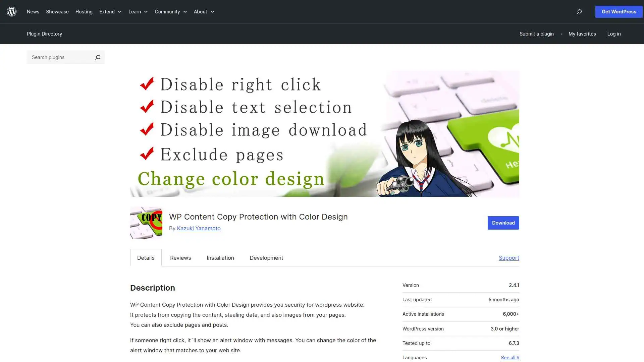Click the magnifier icon in the plugin search box

tap(98, 57)
